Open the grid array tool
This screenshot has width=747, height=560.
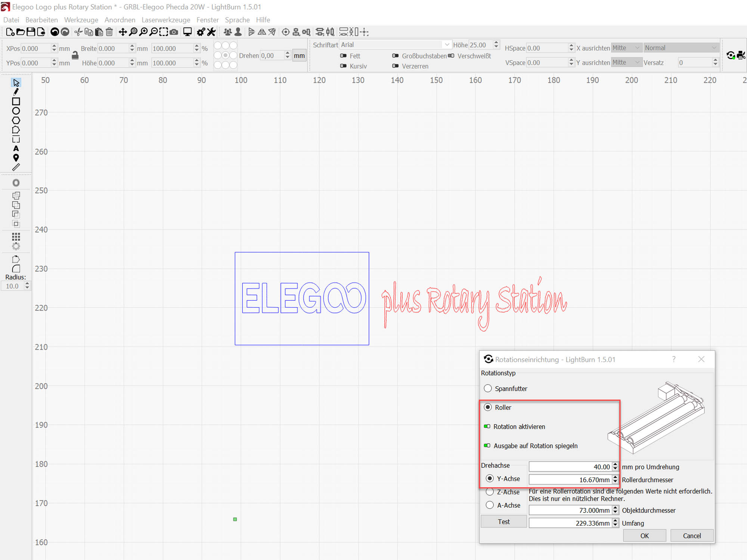[x=16, y=237]
